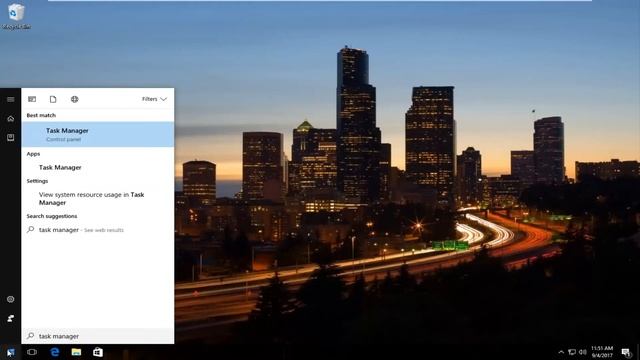Expand the Filters dropdown

154,99
